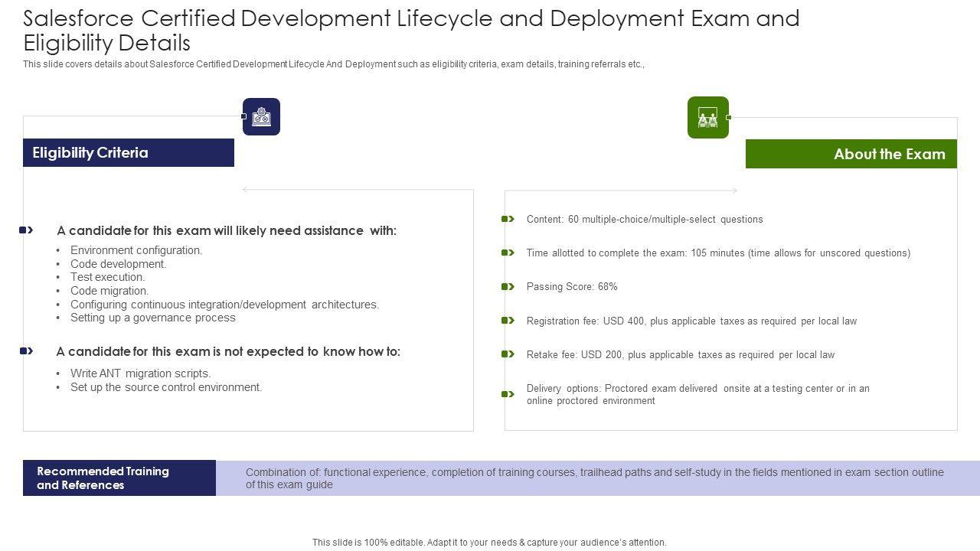Click the green exam icon above About the Exam
This screenshot has height=551, width=980.
point(708,117)
